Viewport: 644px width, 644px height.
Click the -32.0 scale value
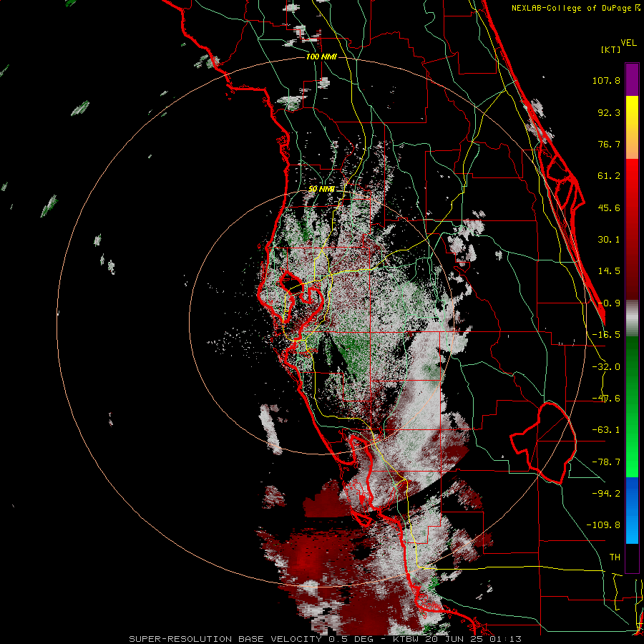(606, 367)
